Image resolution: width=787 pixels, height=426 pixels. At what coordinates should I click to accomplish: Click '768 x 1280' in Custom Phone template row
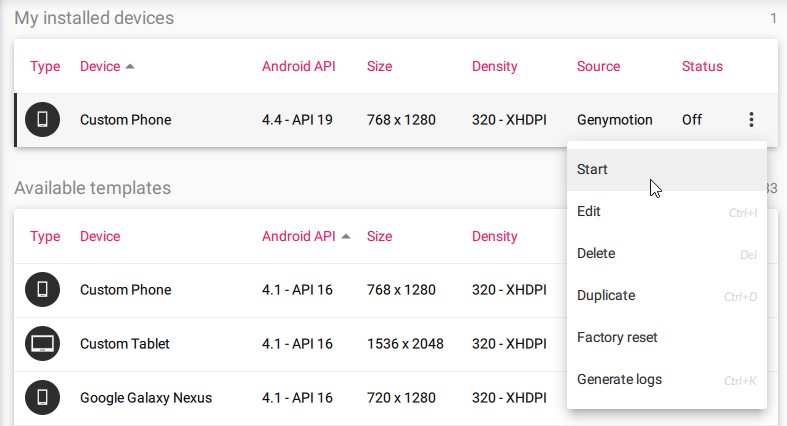[x=401, y=290]
